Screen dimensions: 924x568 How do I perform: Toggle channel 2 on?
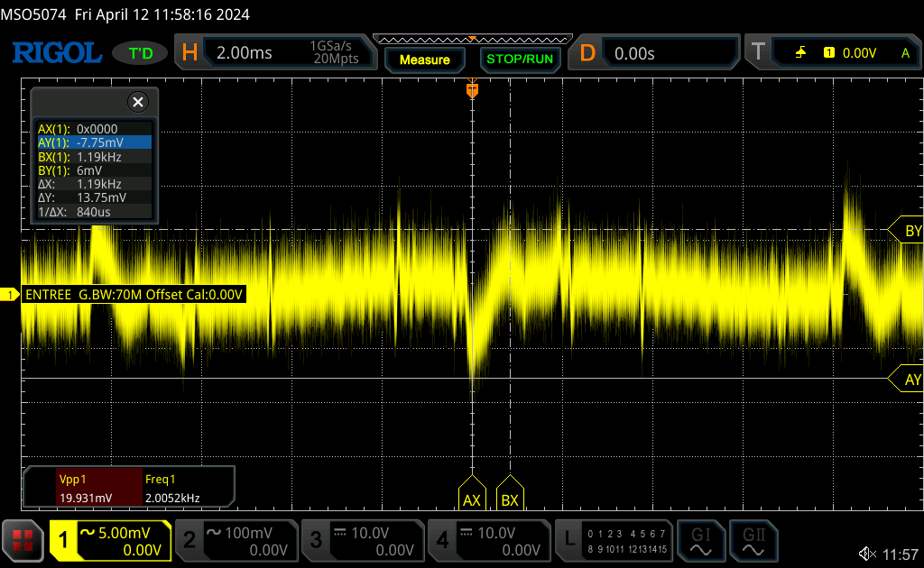(189, 540)
